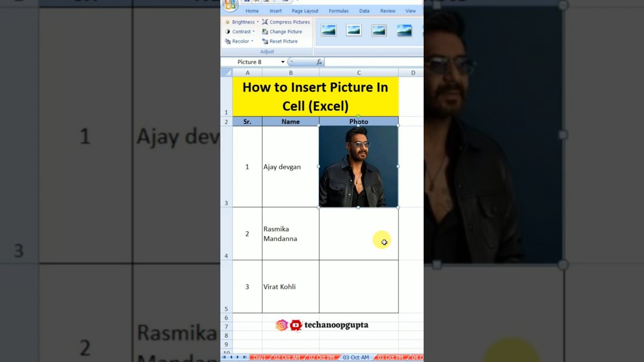Click the Sr. header cell
The width and height of the screenshot is (644, 362).
[x=248, y=122]
